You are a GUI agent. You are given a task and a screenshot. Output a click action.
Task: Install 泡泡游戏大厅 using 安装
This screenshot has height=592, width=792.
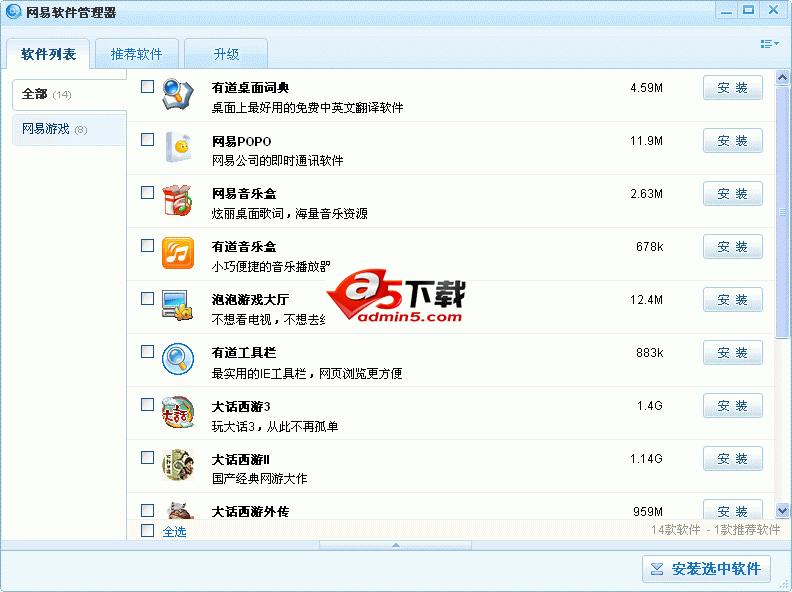pos(732,300)
